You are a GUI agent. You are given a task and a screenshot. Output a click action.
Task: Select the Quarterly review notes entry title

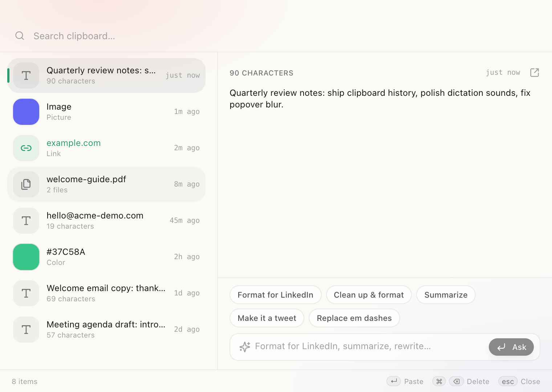[101, 70]
